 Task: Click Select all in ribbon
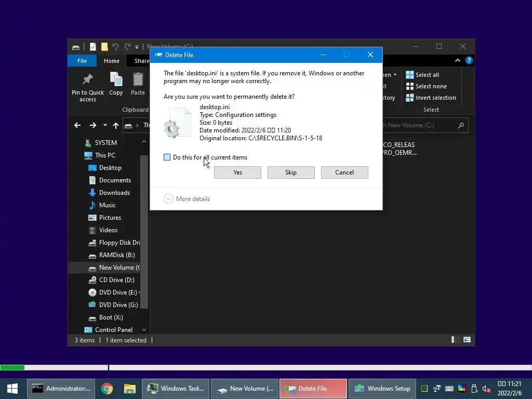422,75
